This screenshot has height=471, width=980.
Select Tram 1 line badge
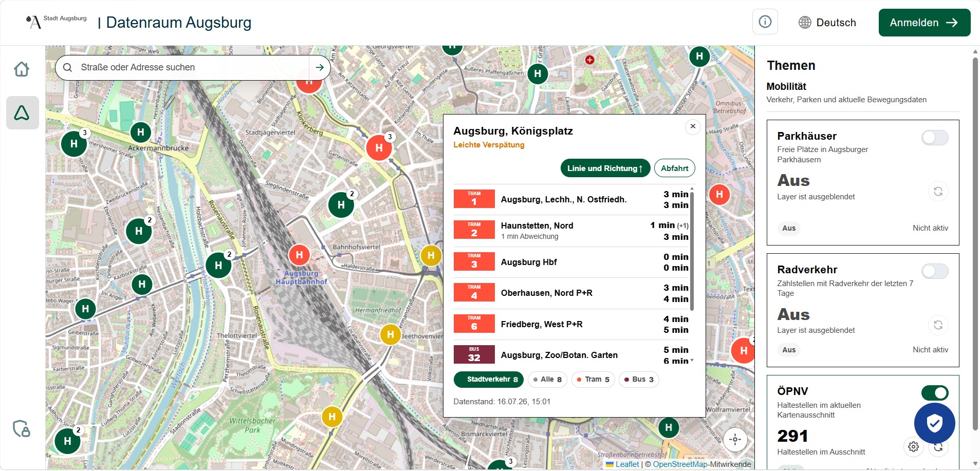474,199
